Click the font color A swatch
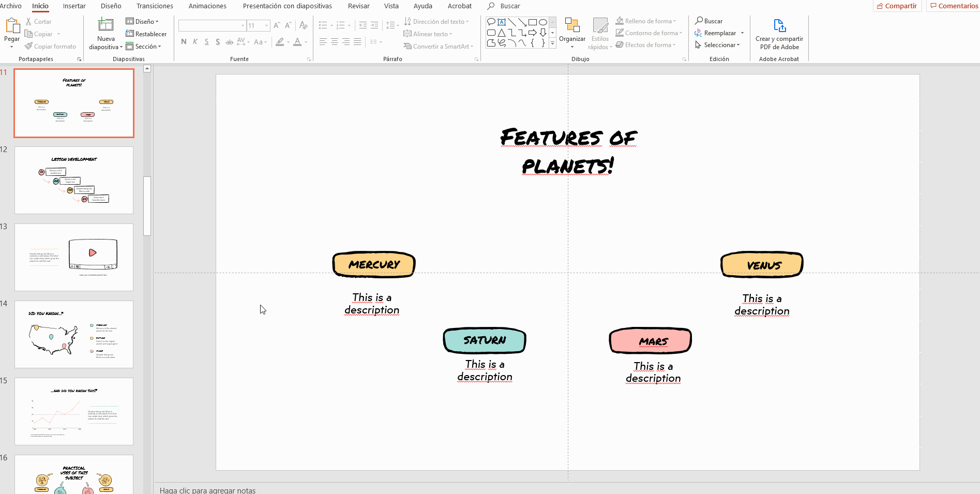Screen dimensions: 980x494 coord(297,42)
